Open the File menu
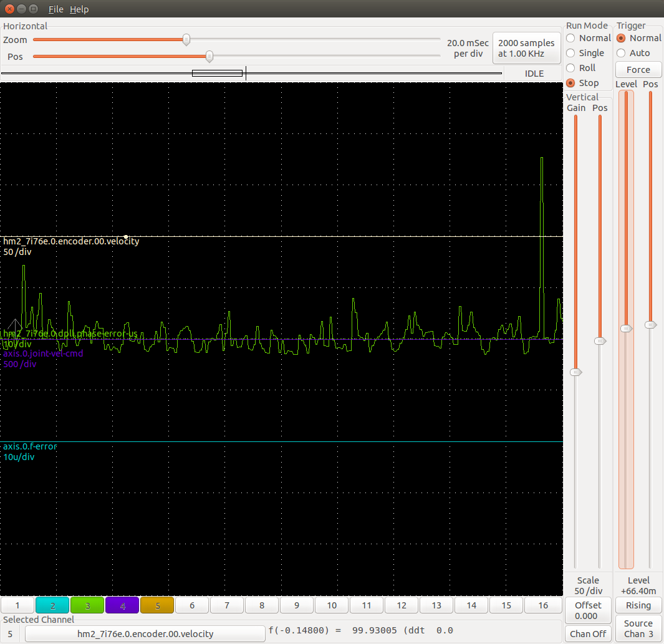Viewport: 664px width, 644px height. (55, 9)
